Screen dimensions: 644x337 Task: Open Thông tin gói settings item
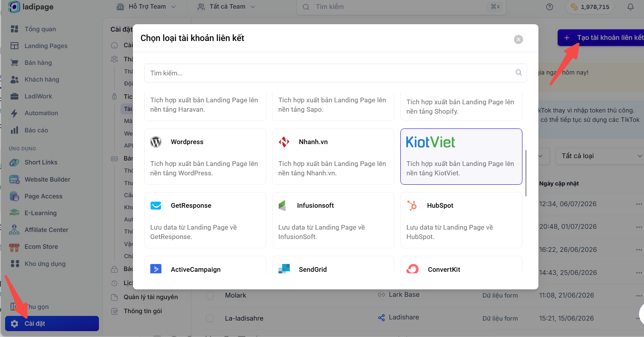point(143,311)
